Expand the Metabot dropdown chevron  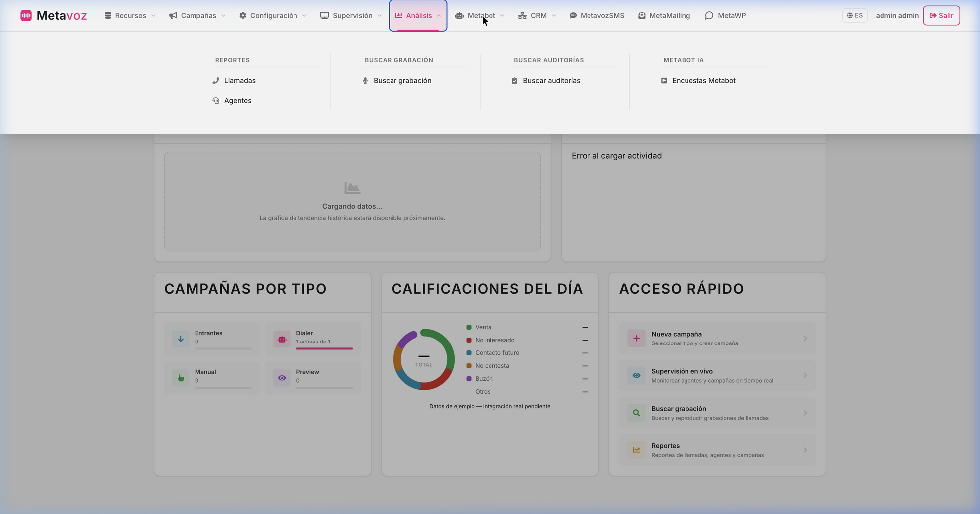(x=502, y=16)
